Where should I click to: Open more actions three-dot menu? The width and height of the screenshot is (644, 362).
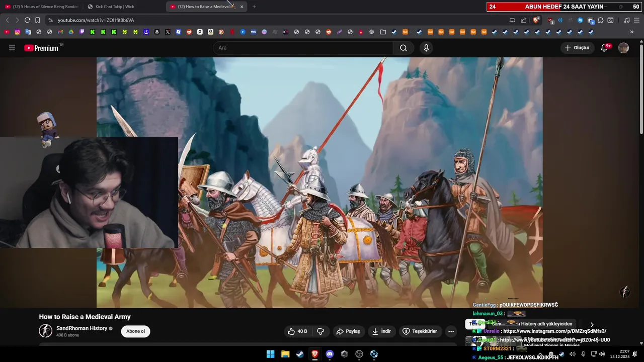(x=451, y=331)
